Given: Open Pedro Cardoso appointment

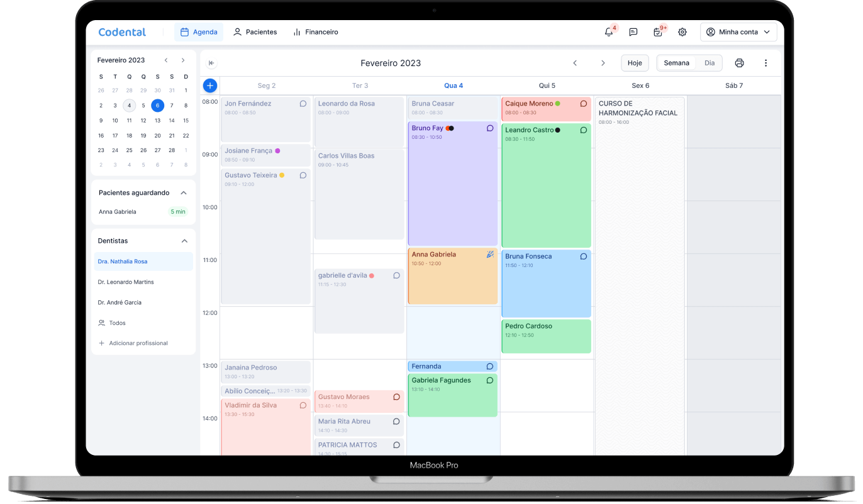Looking at the screenshot, I should pyautogui.click(x=546, y=336).
